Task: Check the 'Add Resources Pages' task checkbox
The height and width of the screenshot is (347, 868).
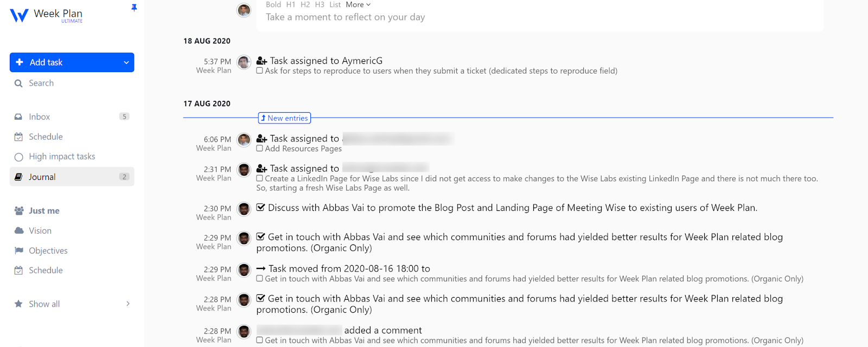Action: click(260, 149)
